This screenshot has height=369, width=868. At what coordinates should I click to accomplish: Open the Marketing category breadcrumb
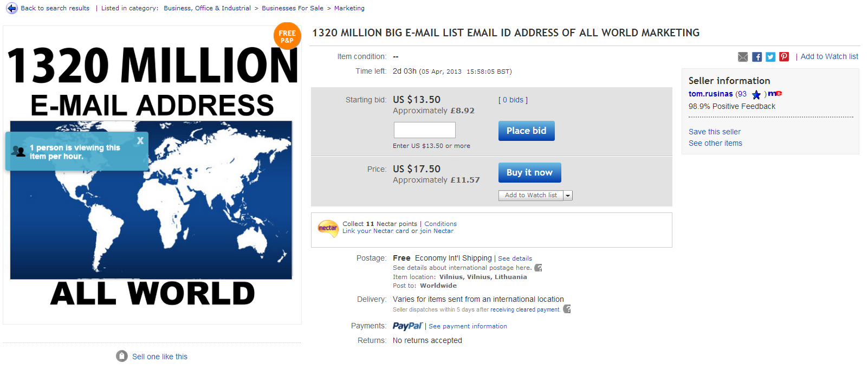pyautogui.click(x=349, y=8)
